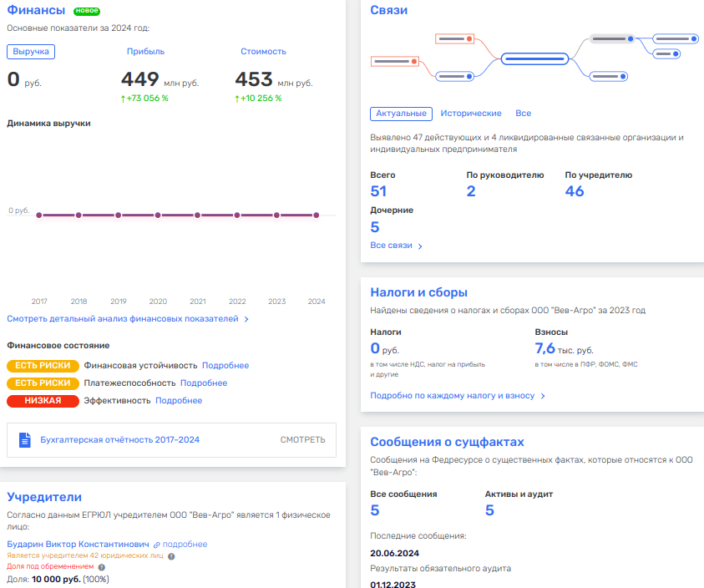Open the Налоги и сборы heading
The width and height of the screenshot is (704, 588).
[x=418, y=292]
